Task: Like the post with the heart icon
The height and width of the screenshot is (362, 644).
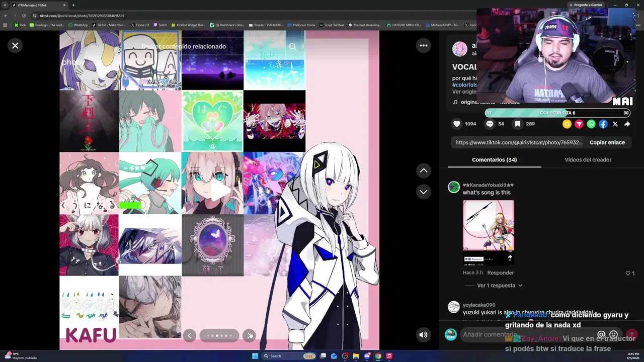Action: point(457,124)
